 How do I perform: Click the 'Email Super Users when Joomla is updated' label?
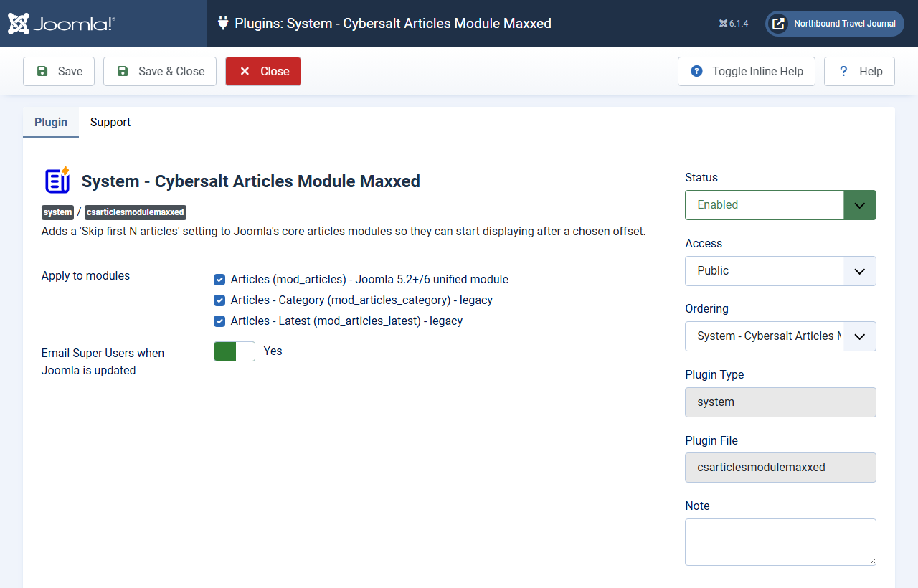coord(103,362)
